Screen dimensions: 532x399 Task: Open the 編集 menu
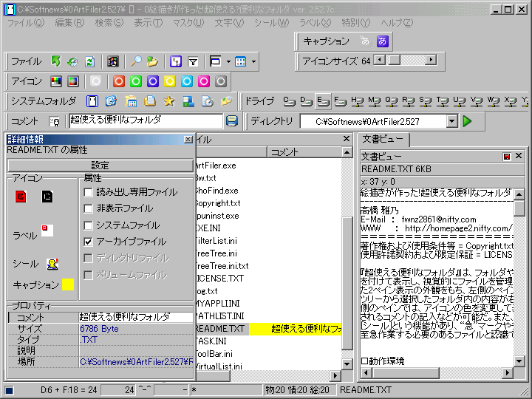click(x=69, y=23)
